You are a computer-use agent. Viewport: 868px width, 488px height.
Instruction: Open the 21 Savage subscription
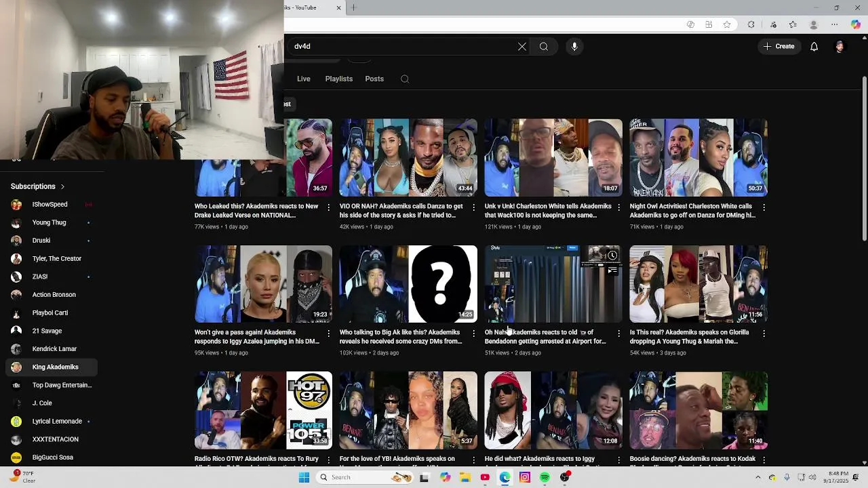[52, 331]
